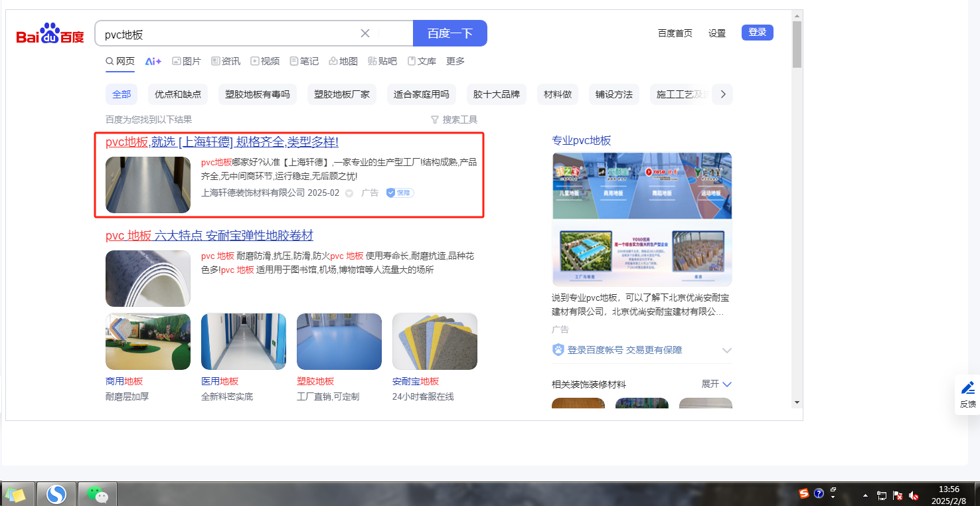
Task: Click the network connection tray icon
Action: (882, 495)
